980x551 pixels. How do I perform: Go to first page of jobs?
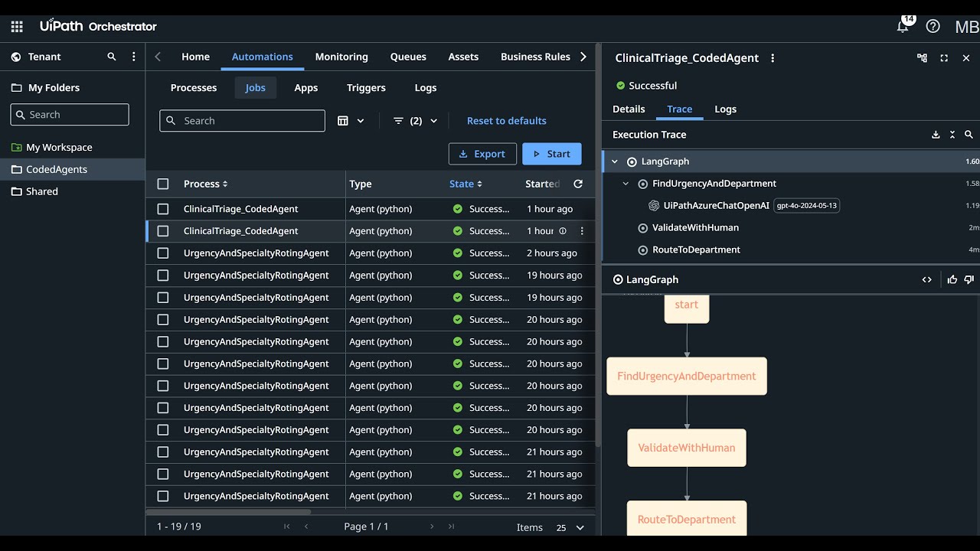click(287, 527)
